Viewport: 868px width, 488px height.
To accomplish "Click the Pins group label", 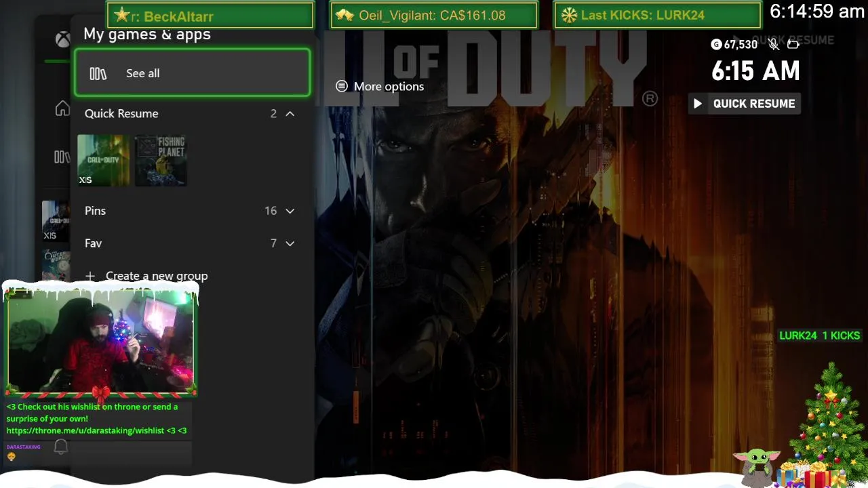I will (x=95, y=211).
